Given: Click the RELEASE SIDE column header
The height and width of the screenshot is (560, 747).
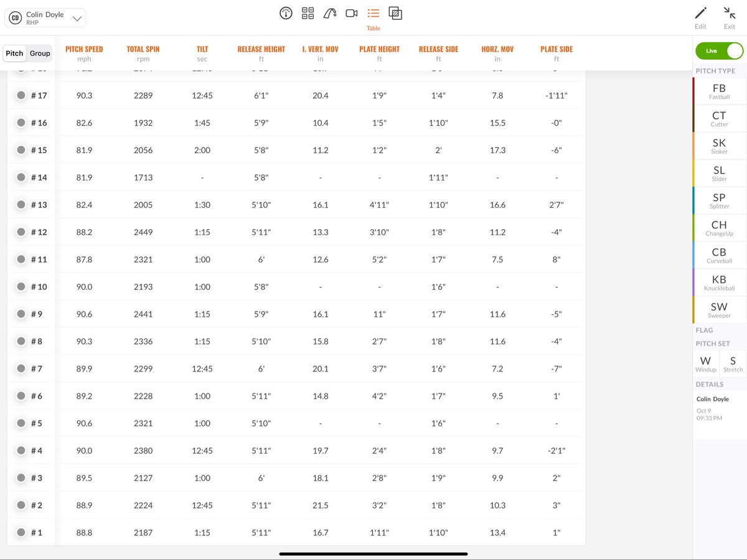Looking at the screenshot, I should point(438,49).
